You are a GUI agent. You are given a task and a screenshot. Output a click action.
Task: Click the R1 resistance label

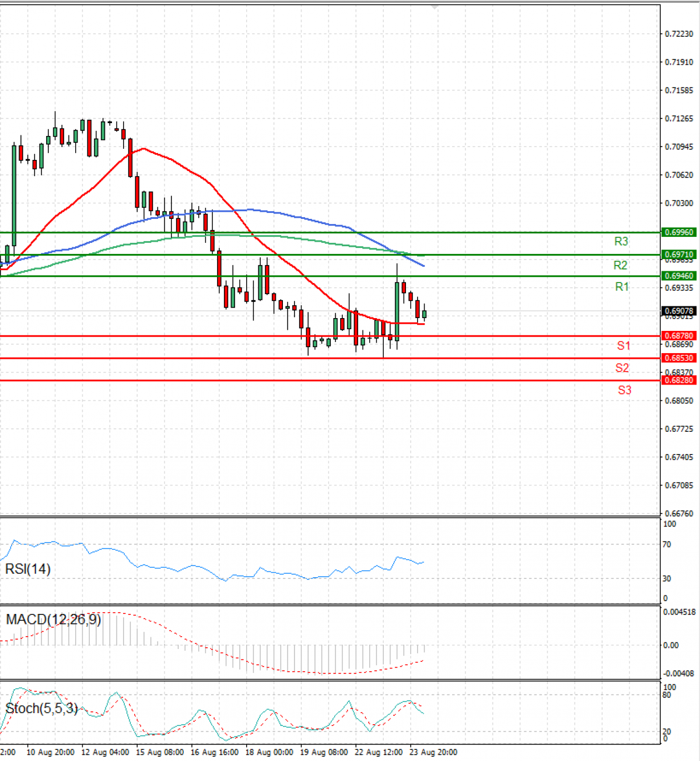click(x=622, y=287)
